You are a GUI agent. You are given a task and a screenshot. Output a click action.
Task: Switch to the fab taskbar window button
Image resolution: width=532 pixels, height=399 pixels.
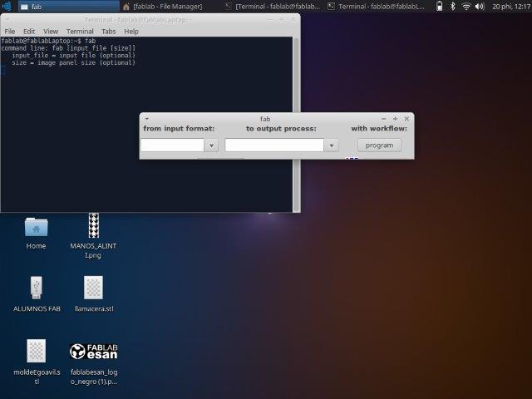pyautogui.click(x=68, y=6)
